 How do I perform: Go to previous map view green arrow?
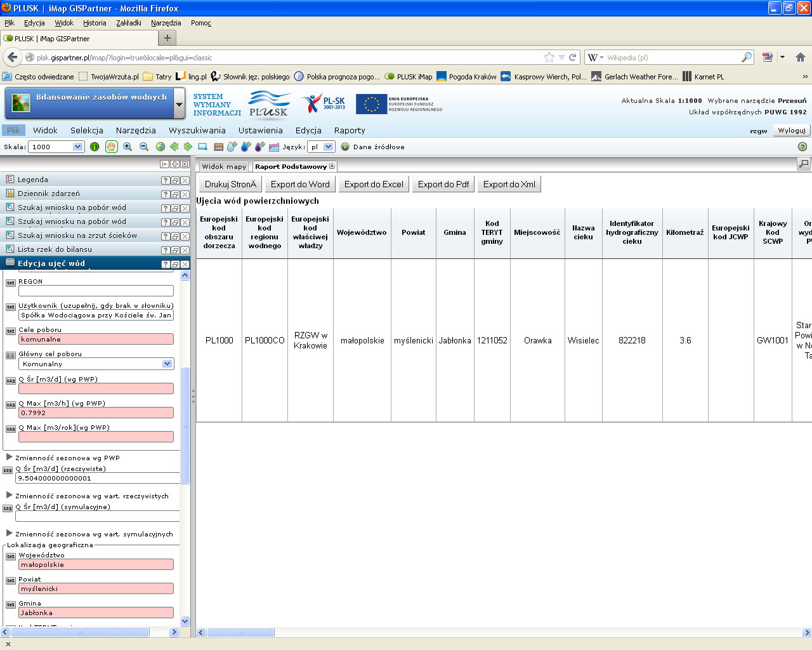click(174, 147)
